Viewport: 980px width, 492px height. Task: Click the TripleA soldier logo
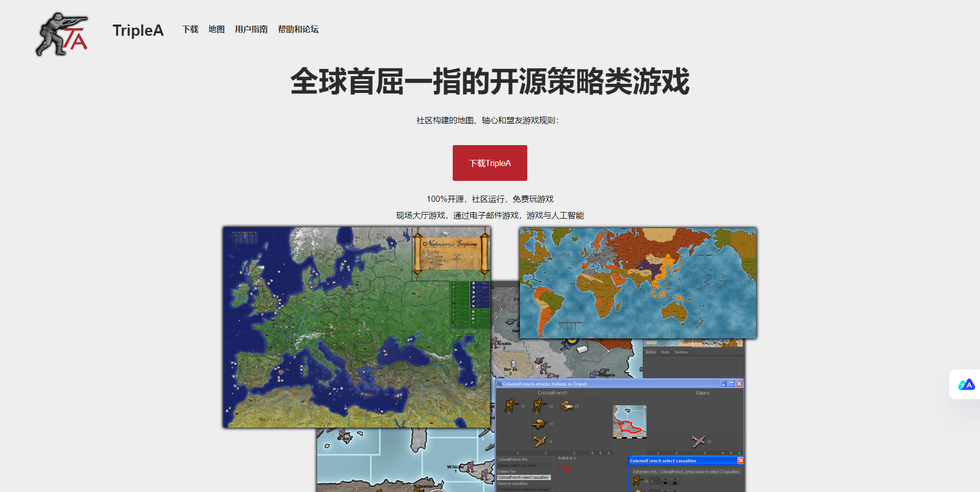[62, 34]
